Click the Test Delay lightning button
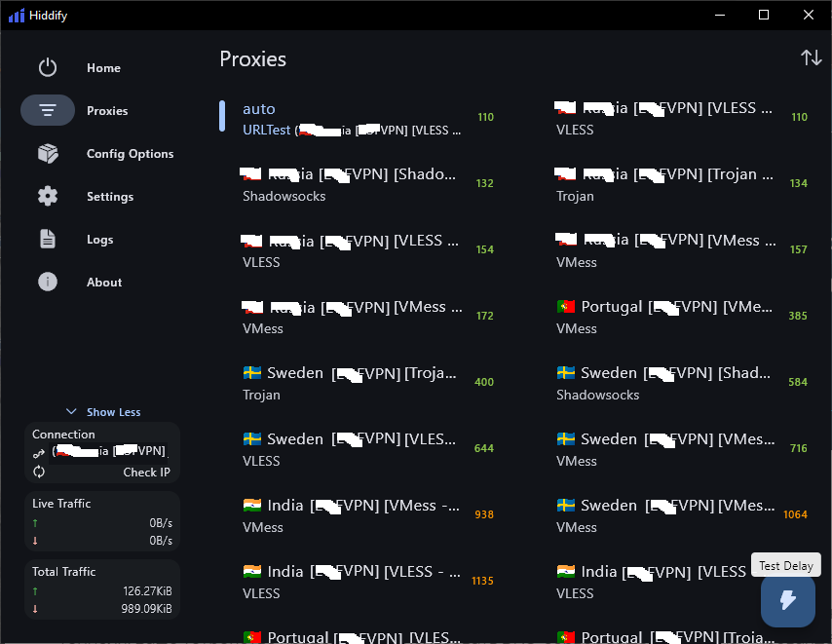This screenshot has height=644, width=832. (787, 601)
